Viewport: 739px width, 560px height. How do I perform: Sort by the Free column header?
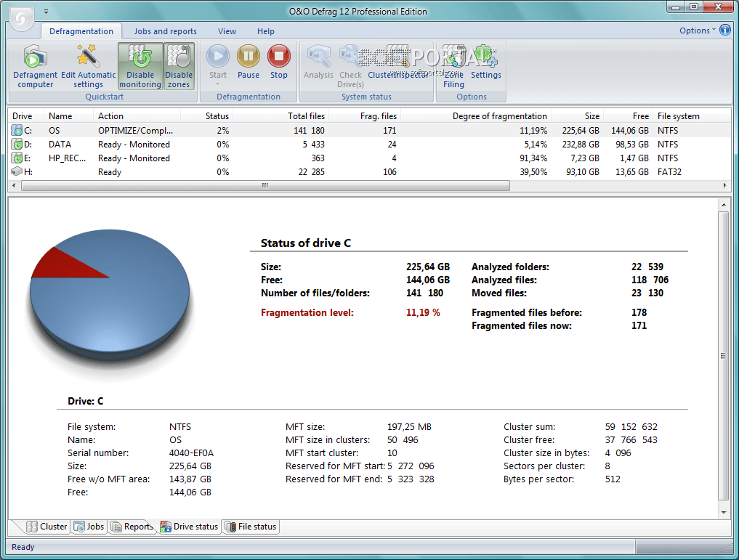coord(629,116)
